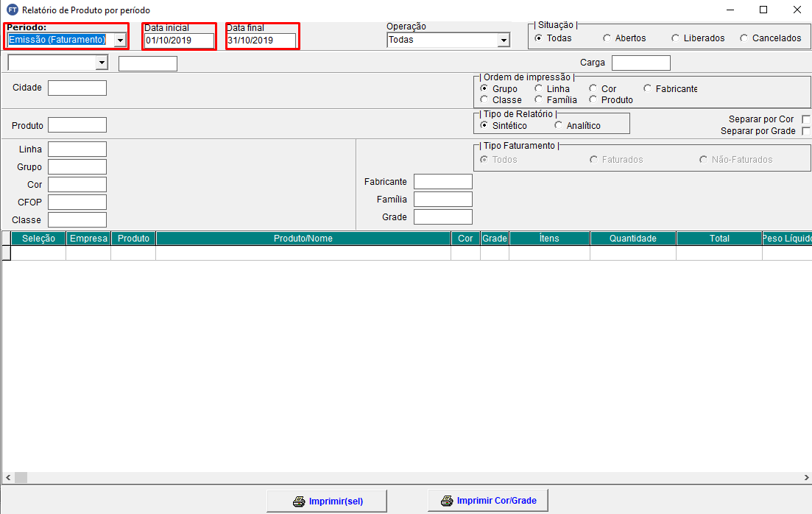812x514 pixels.
Task: Set print order to Linha
Action: 539,88
